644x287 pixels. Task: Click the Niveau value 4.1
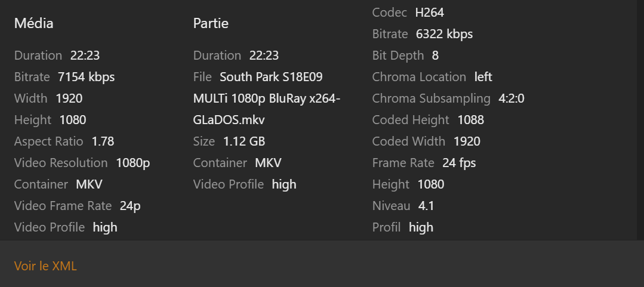point(426,206)
